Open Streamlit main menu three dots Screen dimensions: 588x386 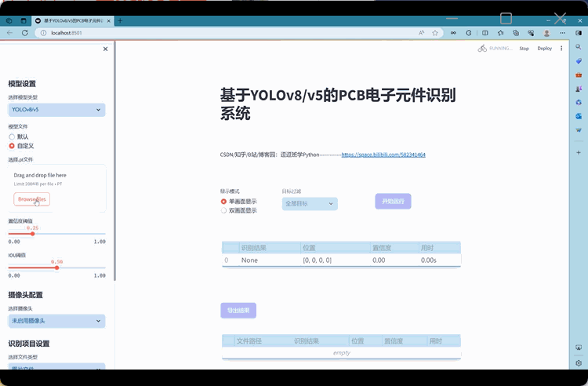(x=561, y=49)
